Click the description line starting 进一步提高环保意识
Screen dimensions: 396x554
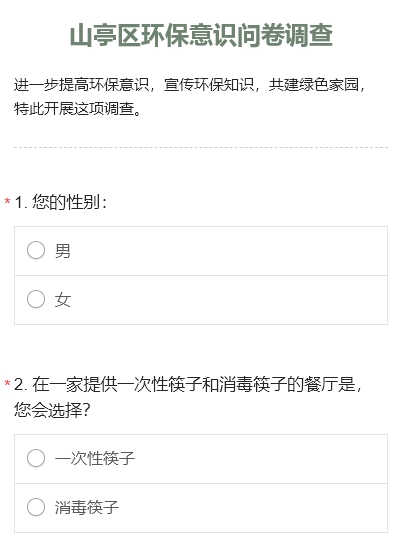point(190,85)
